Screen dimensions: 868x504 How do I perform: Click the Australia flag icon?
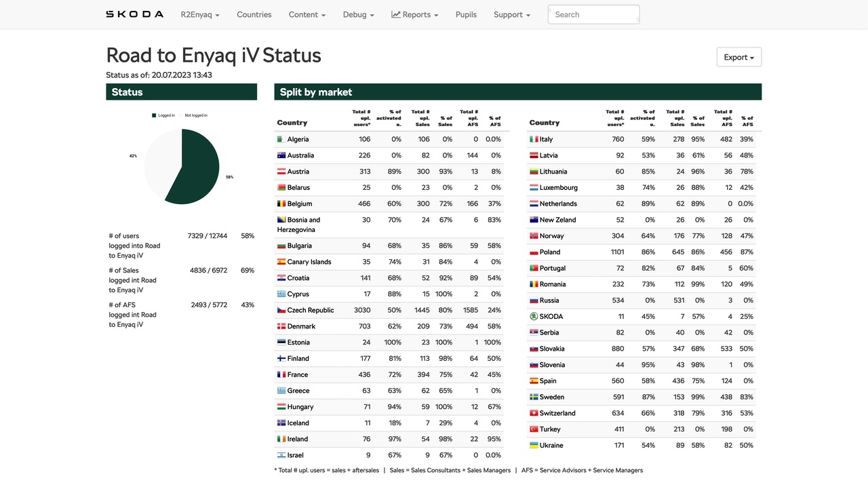(281, 155)
